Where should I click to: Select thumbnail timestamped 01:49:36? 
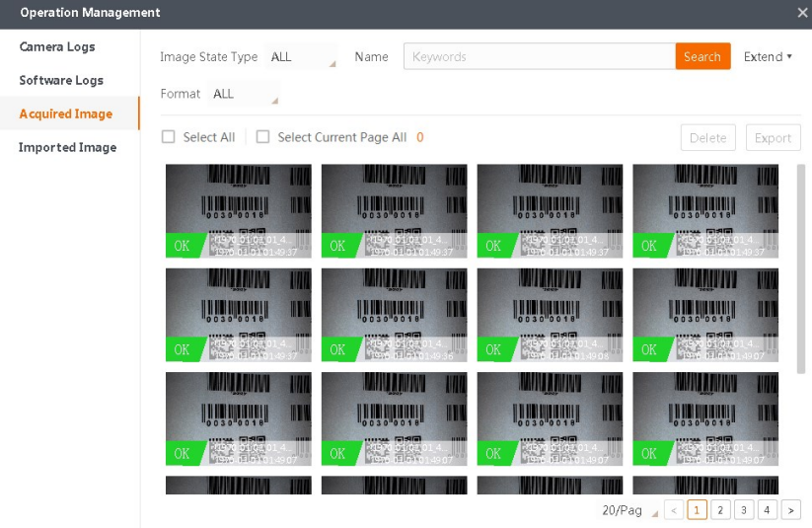tap(394, 315)
